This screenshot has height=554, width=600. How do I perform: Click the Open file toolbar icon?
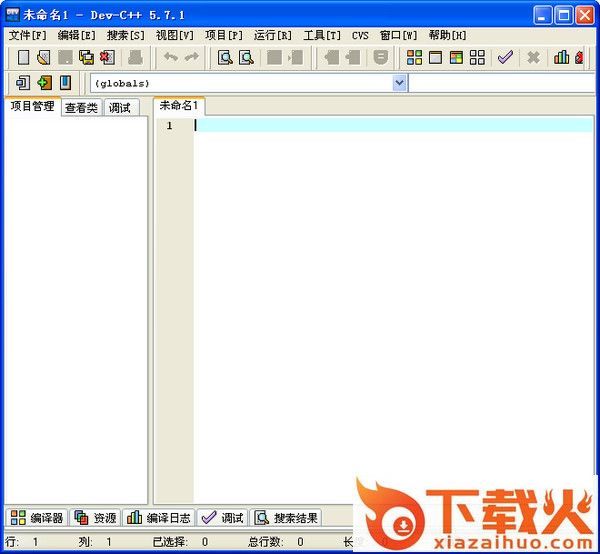[44, 58]
